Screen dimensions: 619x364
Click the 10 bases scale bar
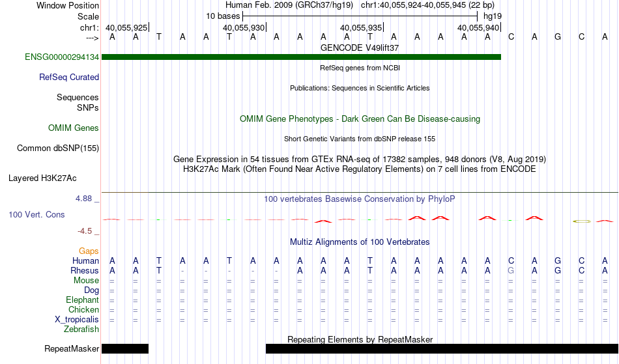pyautogui.click(x=360, y=16)
